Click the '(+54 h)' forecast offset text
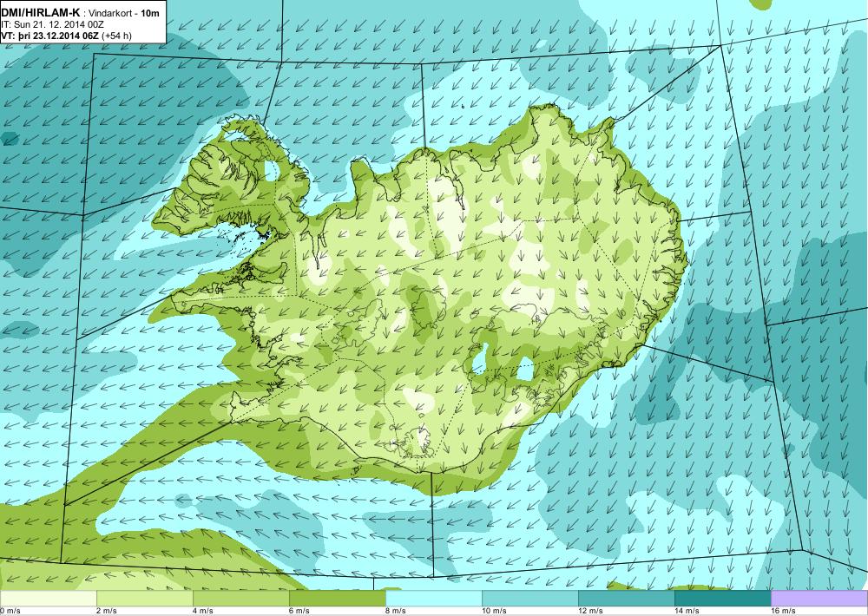The width and height of the screenshot is (868, 616). click(117, 36)
